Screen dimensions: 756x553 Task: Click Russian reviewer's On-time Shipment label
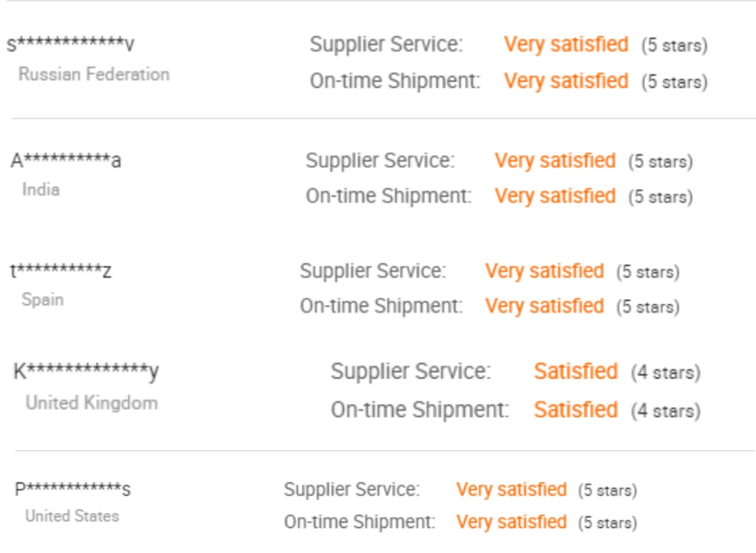395,81
